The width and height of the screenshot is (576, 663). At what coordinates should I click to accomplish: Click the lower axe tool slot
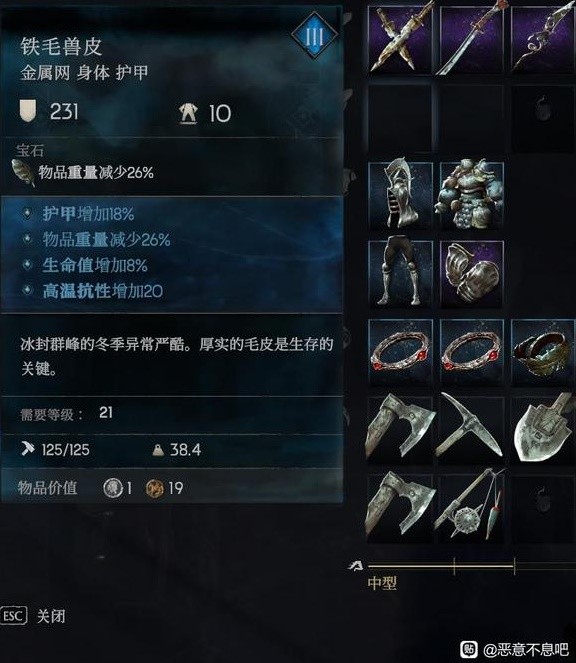point(400,508)
